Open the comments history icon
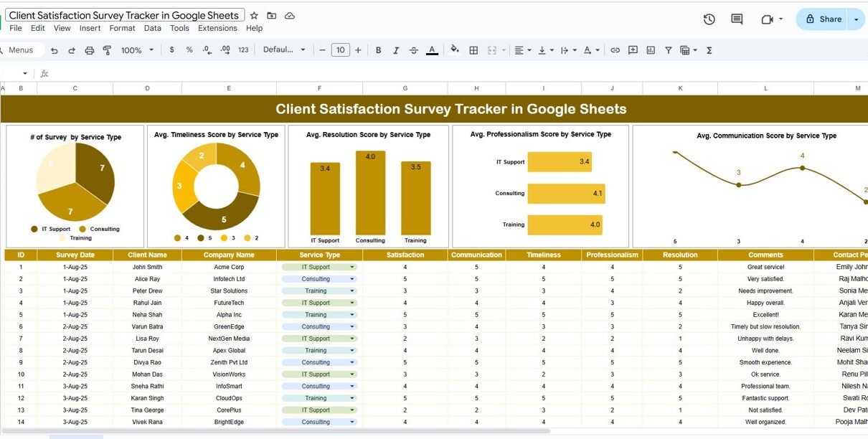868x439 pixels. click(x=737, y=19)
